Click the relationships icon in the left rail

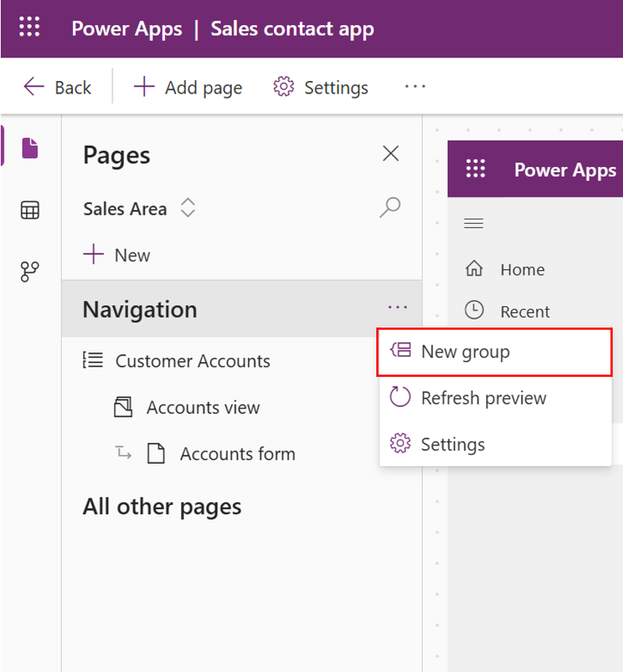[x=29, y=272]
